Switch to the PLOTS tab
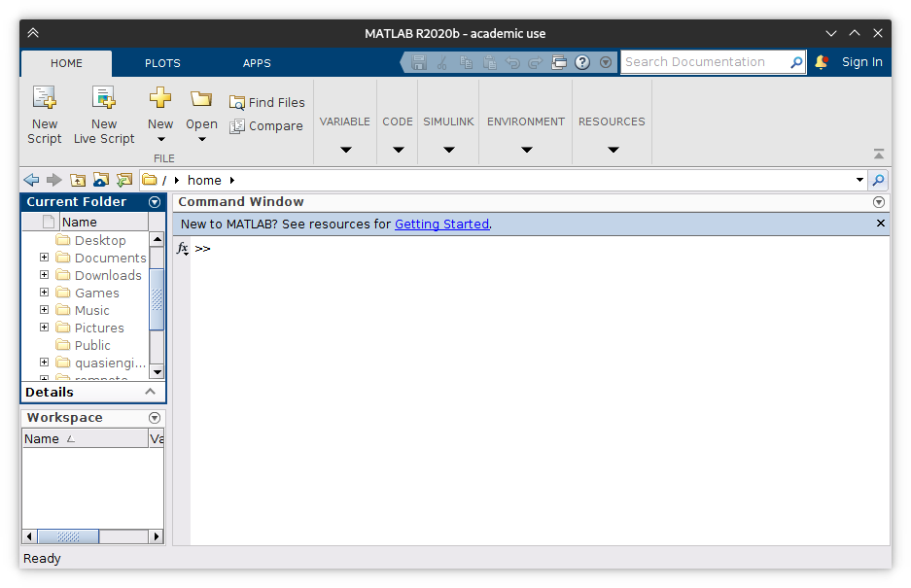Image resolution: width=911 pixels, height=588 pixels. point(162,63)
